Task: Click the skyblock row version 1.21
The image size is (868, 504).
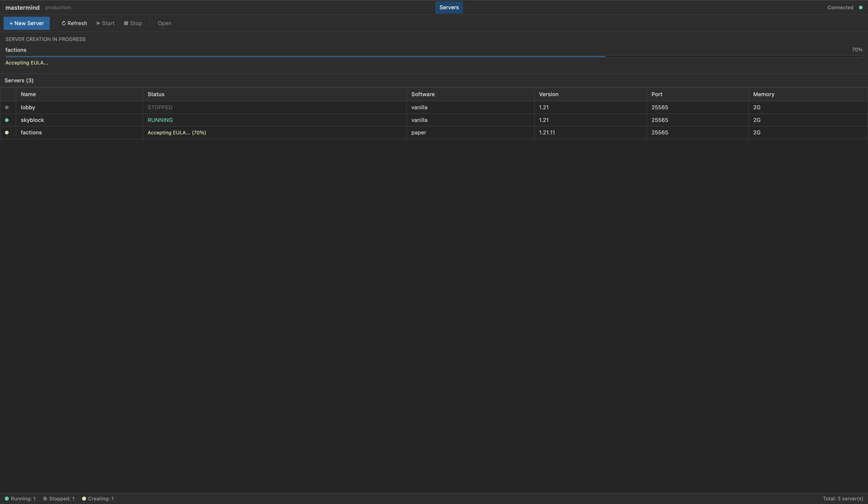Action: coord(590,120)
